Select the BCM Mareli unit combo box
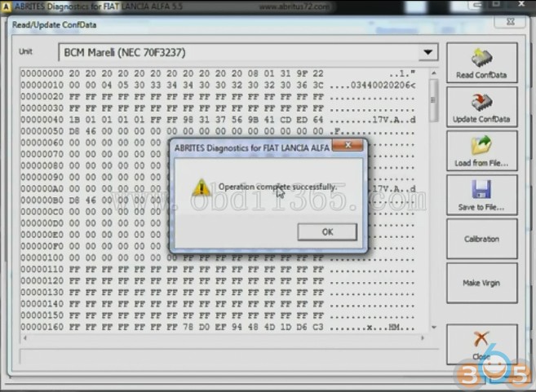Image resolution: width=536 pixels, height=392 pixels. [248, 52]
